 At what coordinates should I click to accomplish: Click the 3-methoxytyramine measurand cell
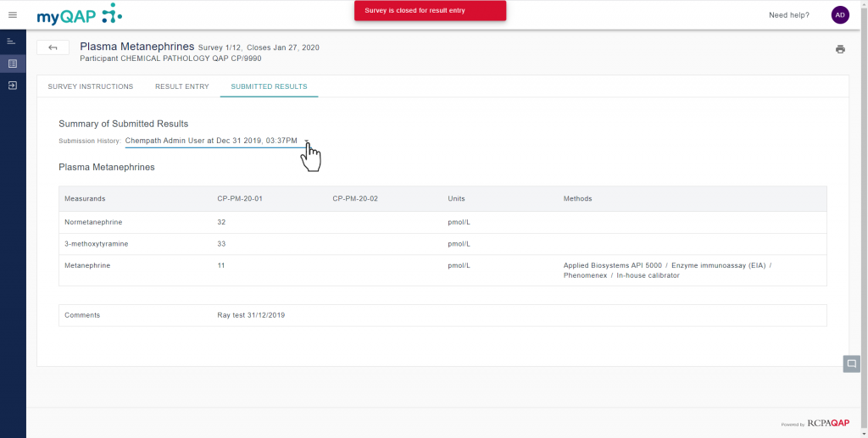96,244
